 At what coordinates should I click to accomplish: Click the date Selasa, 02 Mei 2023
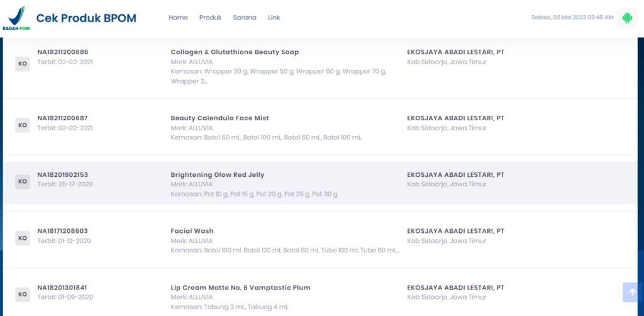572,17
